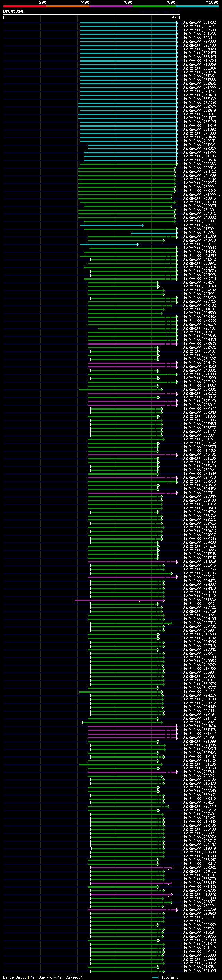222x980 pixels.
Task: Click the Large gaps legend text
Action: point(43,977)
